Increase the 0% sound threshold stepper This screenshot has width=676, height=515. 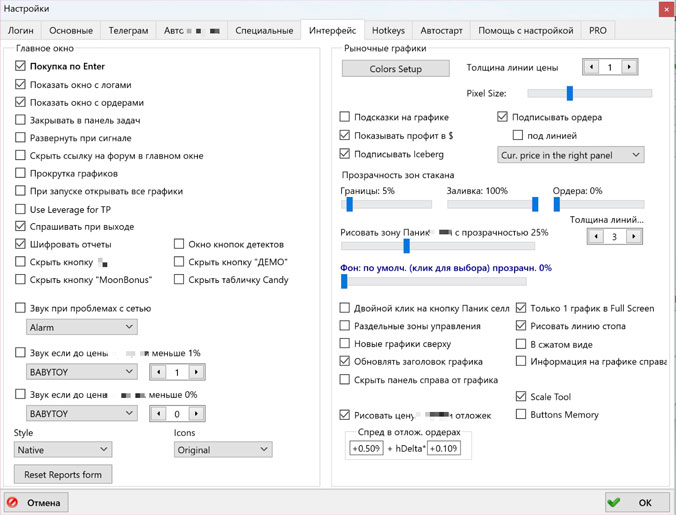[196, 414]
